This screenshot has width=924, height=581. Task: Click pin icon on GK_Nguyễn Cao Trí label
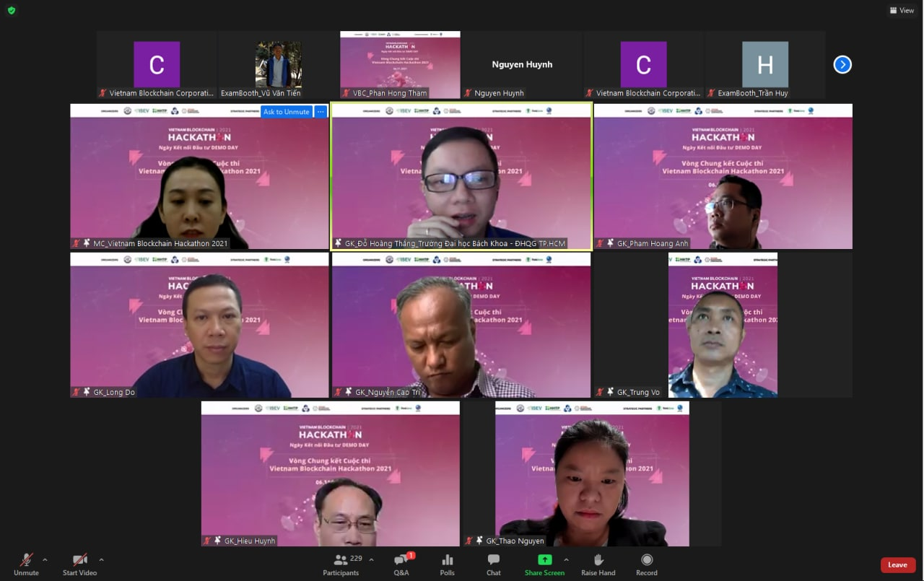pyautogui.click(x=349, y=393)
